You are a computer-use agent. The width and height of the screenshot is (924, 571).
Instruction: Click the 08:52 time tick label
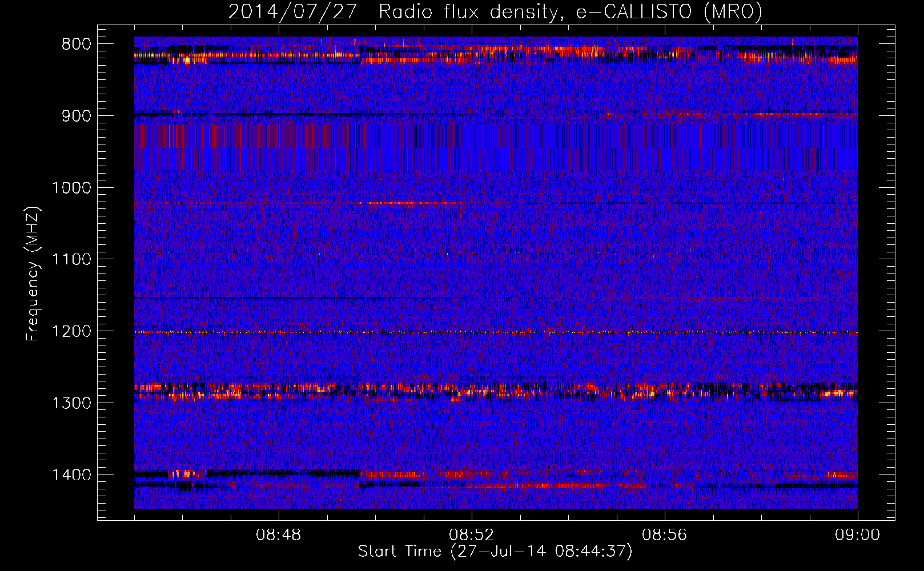pyautogui.click(x=472, y=535)
